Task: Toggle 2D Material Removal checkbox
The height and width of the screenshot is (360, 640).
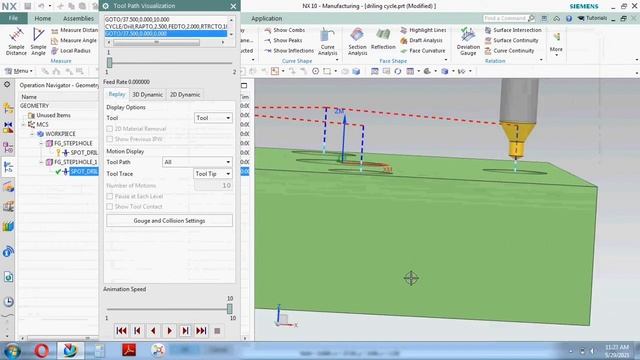Action: click(109, 129)
